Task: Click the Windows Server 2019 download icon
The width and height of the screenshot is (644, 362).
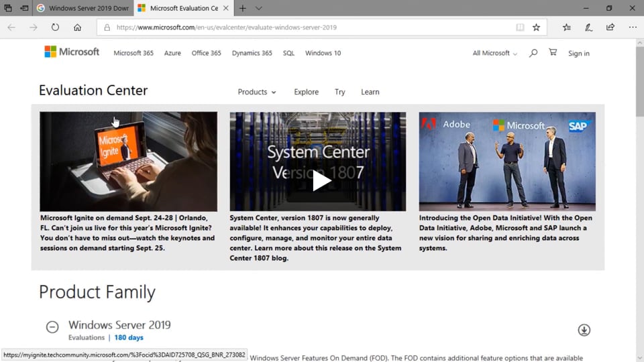Action: (x=584, y=330)
